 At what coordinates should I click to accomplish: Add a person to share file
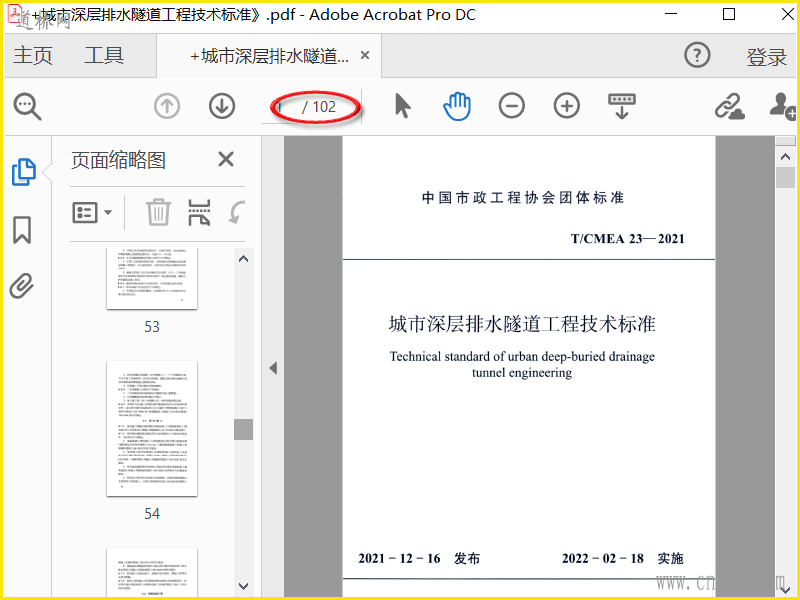783,106
